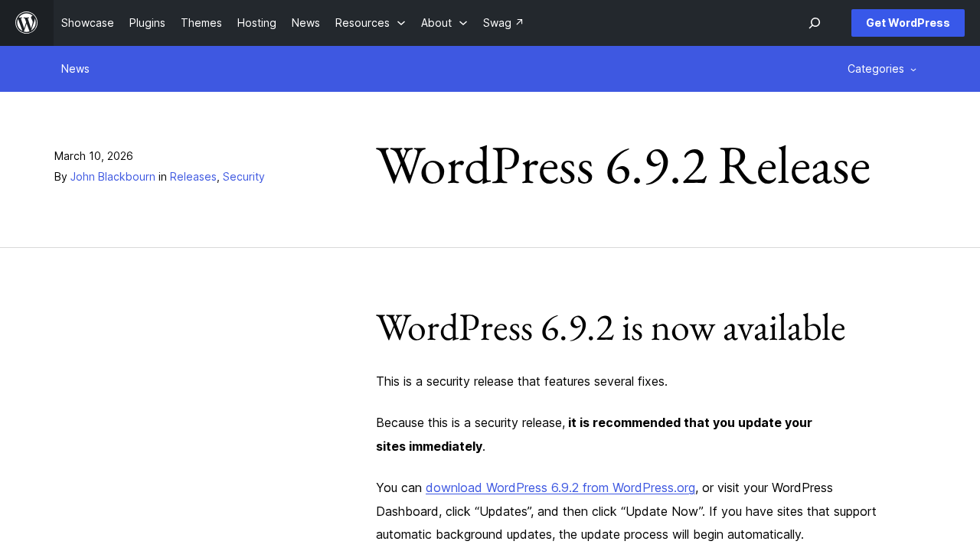Go to the Plugins menu item
980x551 pixels.
[x=147, y=23]
